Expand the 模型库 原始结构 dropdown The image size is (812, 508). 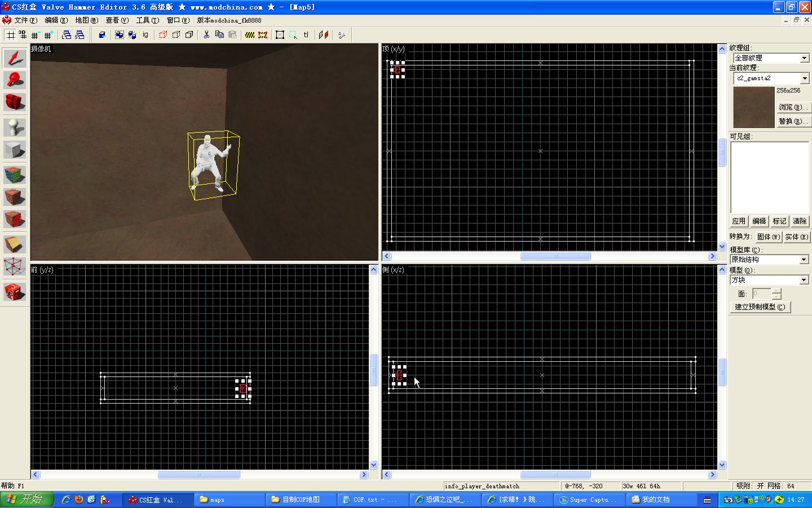pyautogui.click(x=804, y=260)
